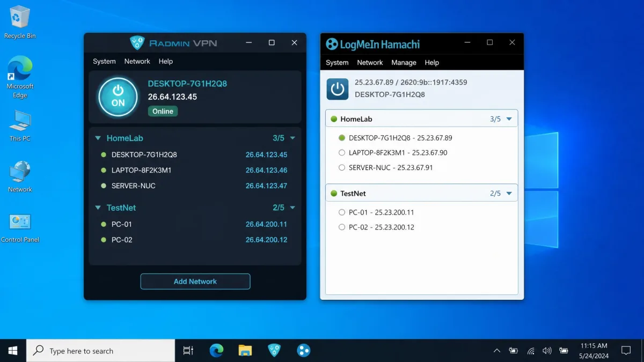The image size is (644, 362).
Task: Click status dot of SERVER-NUC in Radmin
Action: click(x=104, y=186)
